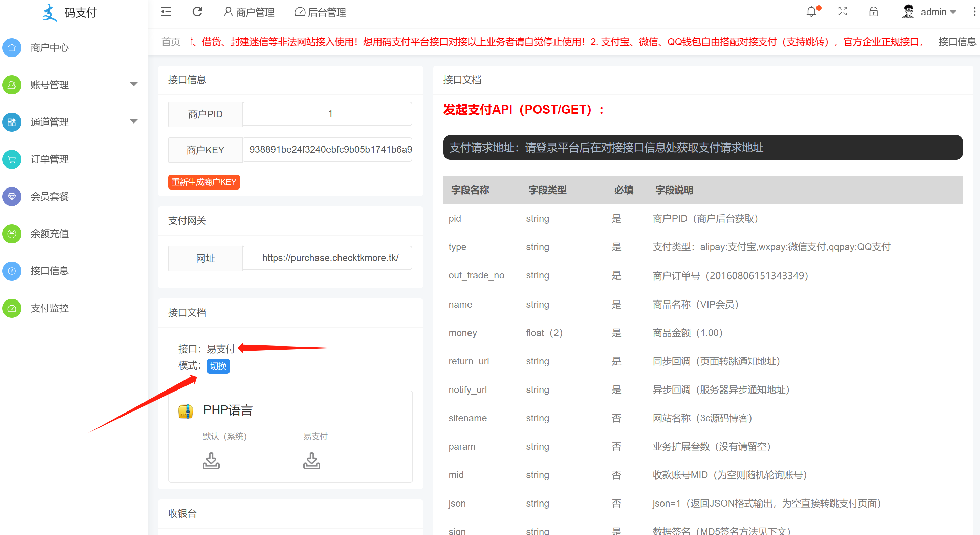Image resolution: width=980 pixels, height=535 pixels.
Task: Click the 接口：易支付 label
Action: coord(206,349)
